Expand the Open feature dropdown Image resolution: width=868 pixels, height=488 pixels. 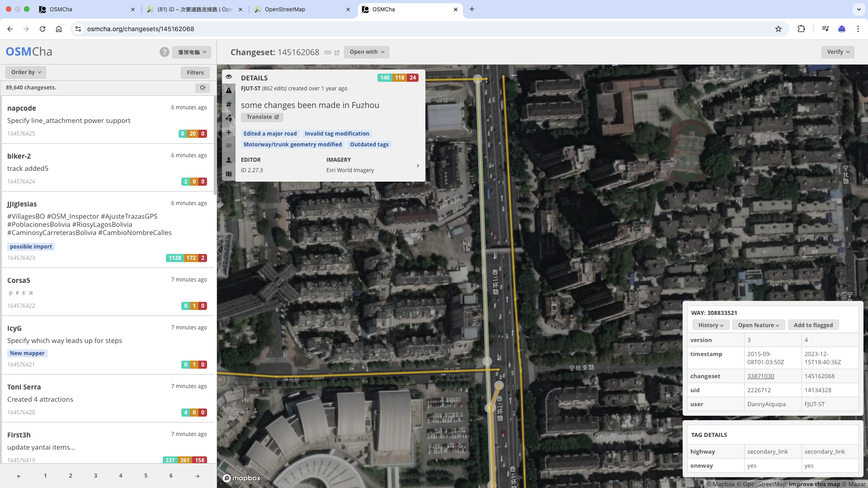759,325
